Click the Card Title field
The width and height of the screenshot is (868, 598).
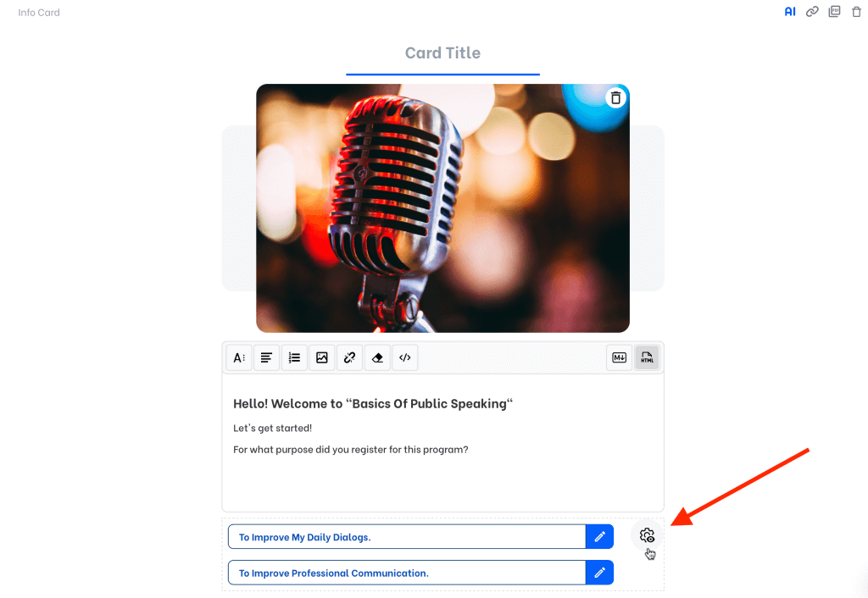442,53
